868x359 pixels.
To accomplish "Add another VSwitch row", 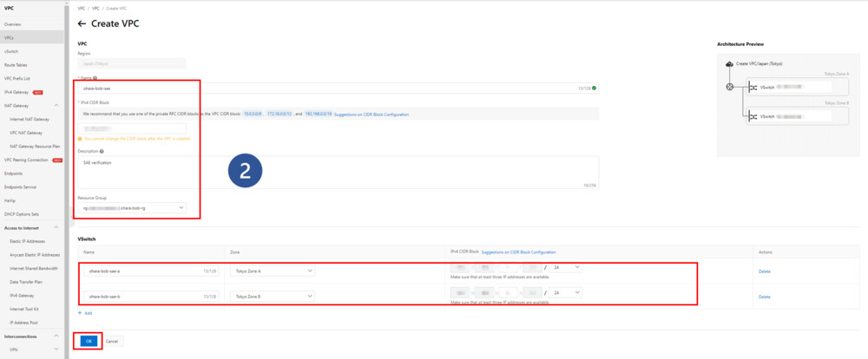I will pyautogui.click(x=85, y=313).
